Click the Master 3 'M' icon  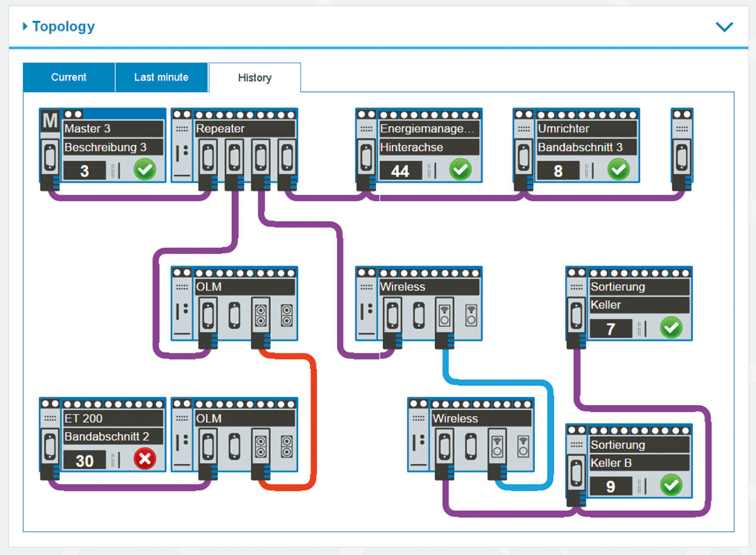pyautogui.click(x=50, y=120)
